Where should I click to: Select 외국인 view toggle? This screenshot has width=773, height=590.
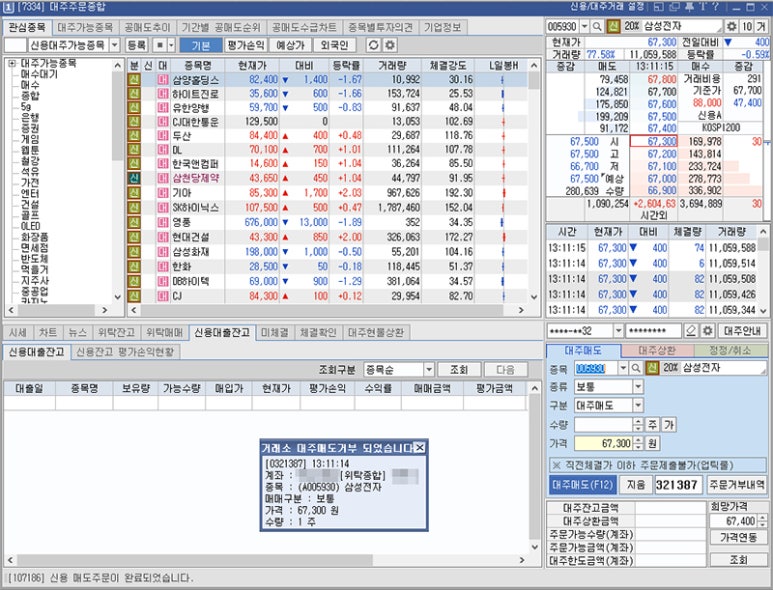(x=334, y=45)
